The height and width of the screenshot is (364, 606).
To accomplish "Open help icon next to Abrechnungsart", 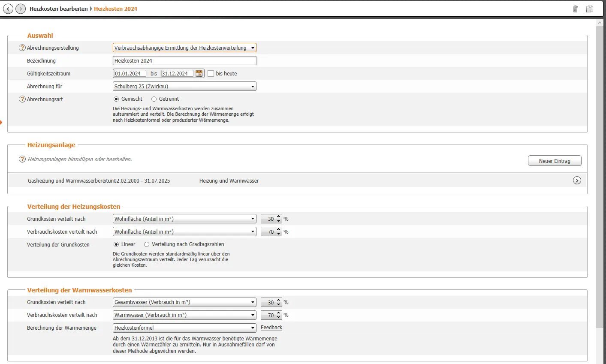I will [22, 99].
